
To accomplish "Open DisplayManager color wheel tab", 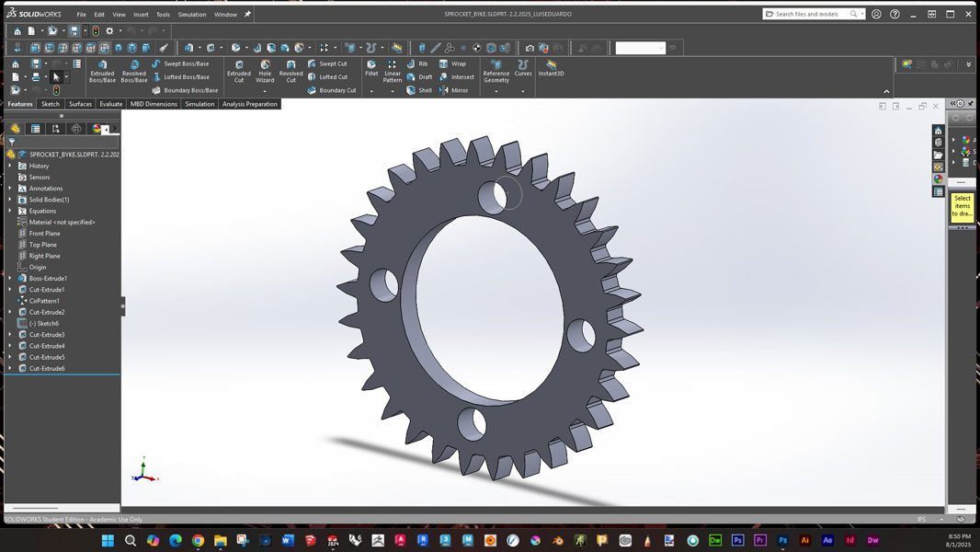I will tap(97, 129).
